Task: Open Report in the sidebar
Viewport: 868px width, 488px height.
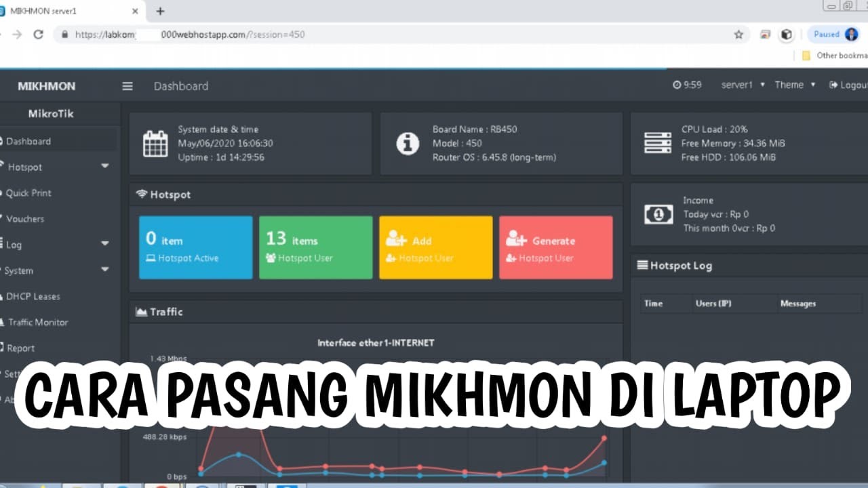Action: (58, 348)
